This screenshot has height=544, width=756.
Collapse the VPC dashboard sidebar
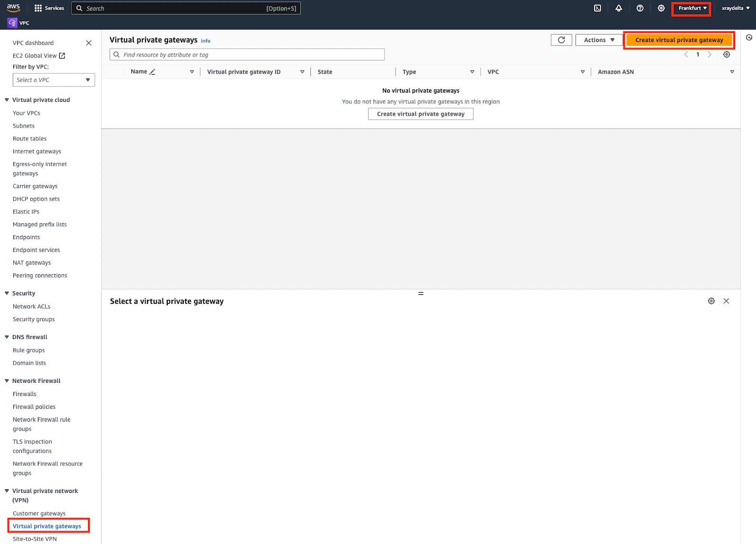tap(88, 43)
